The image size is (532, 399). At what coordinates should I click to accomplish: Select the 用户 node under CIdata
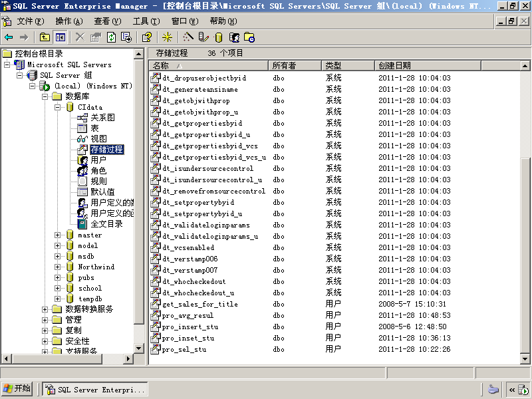tap(98, 160)
